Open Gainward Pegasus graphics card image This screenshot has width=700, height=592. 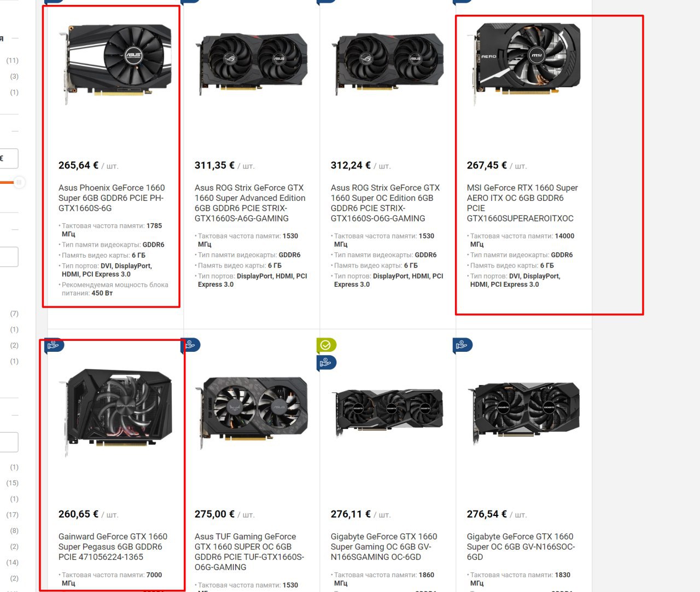tap(115, 411)
